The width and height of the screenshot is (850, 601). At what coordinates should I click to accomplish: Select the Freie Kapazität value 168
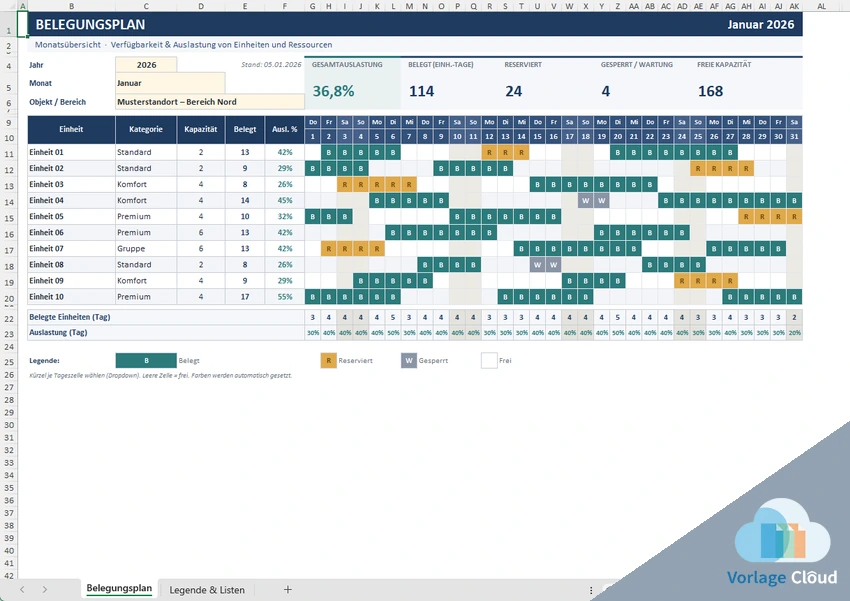coord(710,91)
